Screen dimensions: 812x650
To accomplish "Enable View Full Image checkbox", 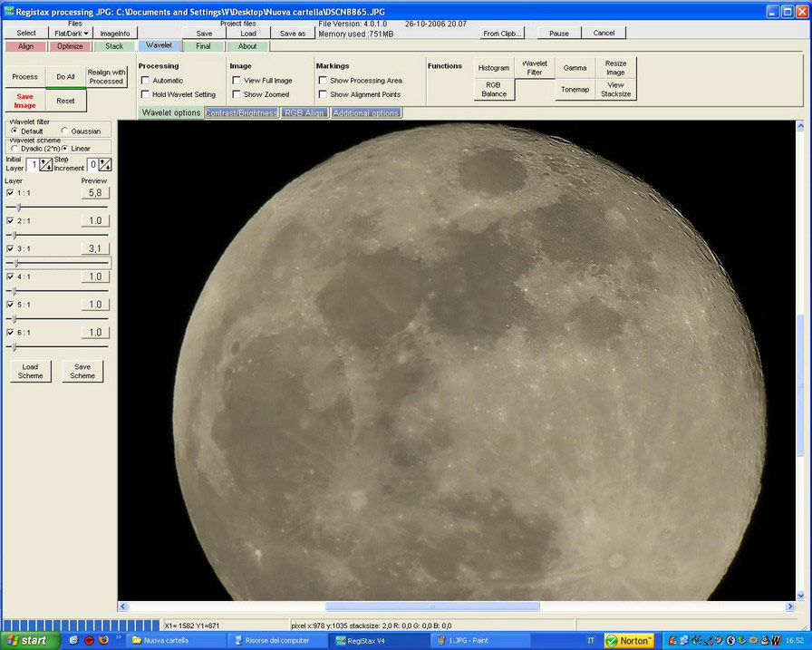I will [237, 81].
